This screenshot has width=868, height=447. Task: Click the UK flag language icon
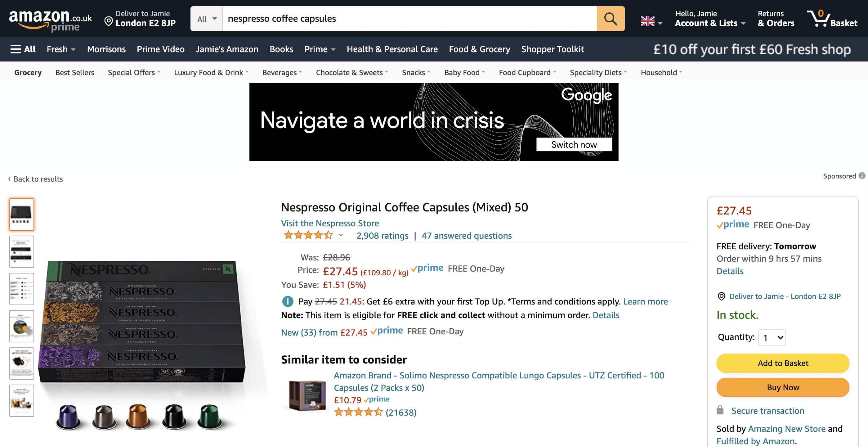647,21
